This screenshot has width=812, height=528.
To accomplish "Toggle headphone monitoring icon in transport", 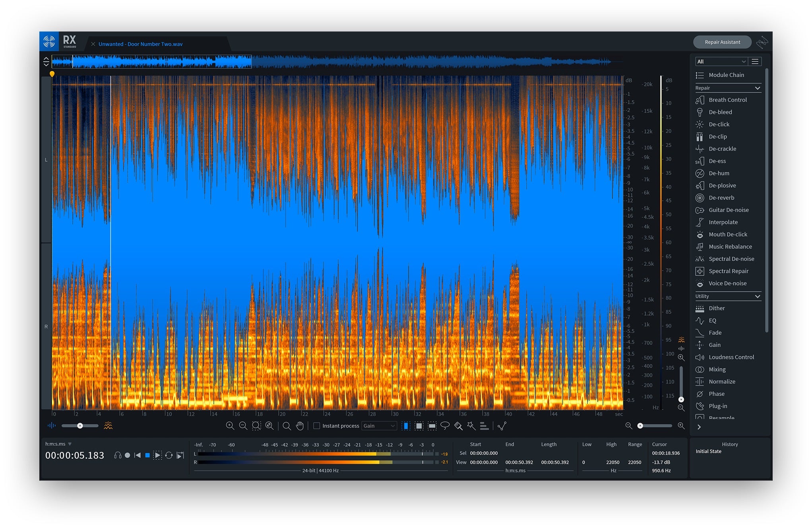I will (x=118, y=455).
